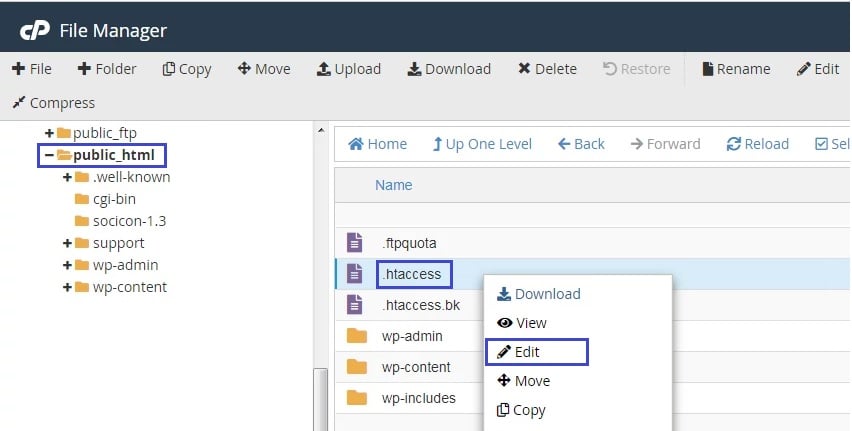The height and width of the screenshot is (431, 852).
Task: Click the Forward navigation button
Action: pyautogui.click(x=665, y=144)
